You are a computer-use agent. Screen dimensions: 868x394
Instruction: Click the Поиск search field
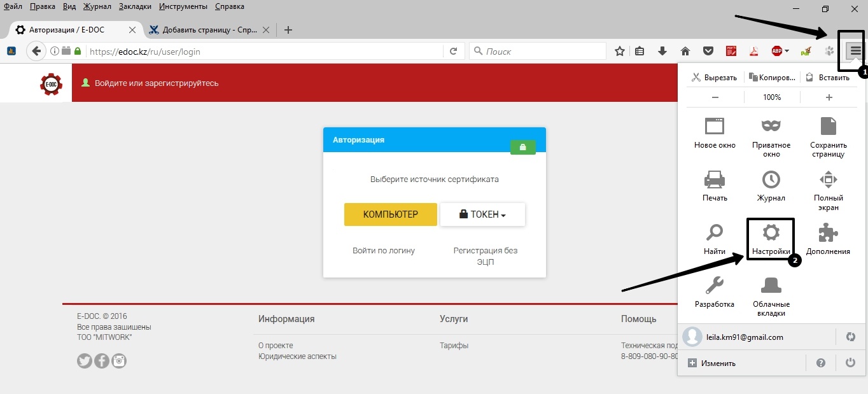(542, 52)
